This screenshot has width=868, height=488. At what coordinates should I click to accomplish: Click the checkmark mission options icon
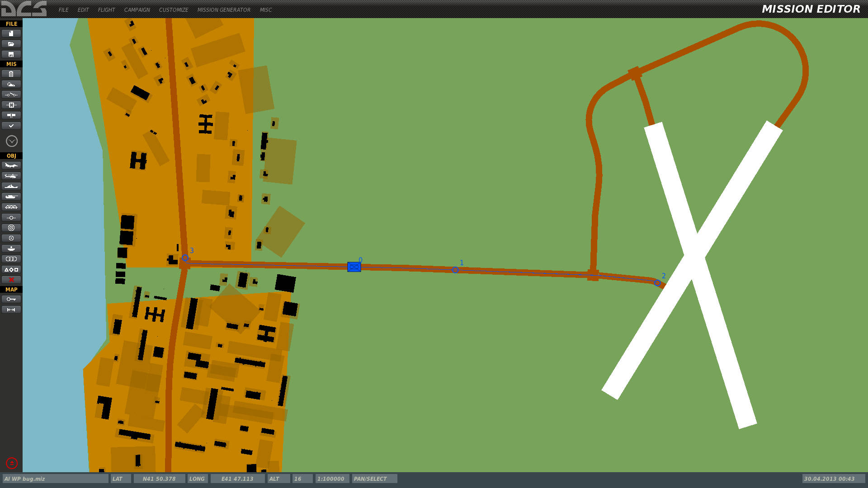tap(11, 126)
